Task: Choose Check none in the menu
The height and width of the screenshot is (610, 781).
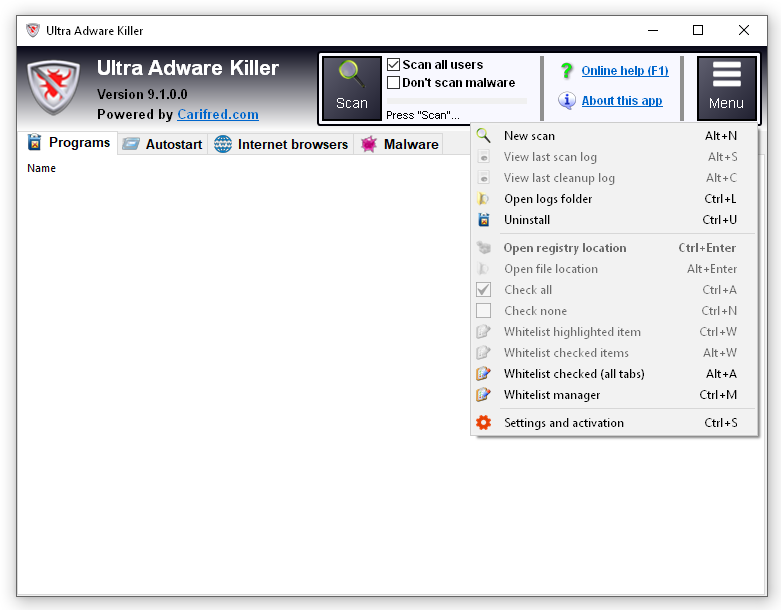Action: click(614, 311)
